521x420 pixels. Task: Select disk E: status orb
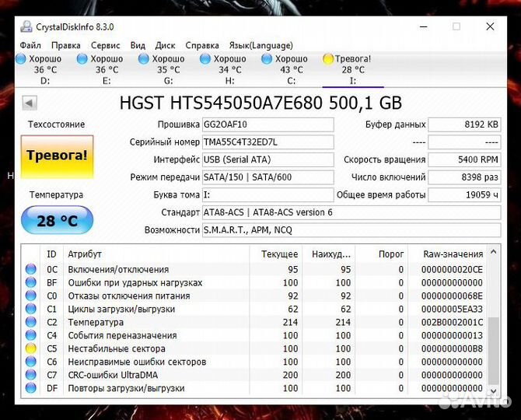click(82, 59)
